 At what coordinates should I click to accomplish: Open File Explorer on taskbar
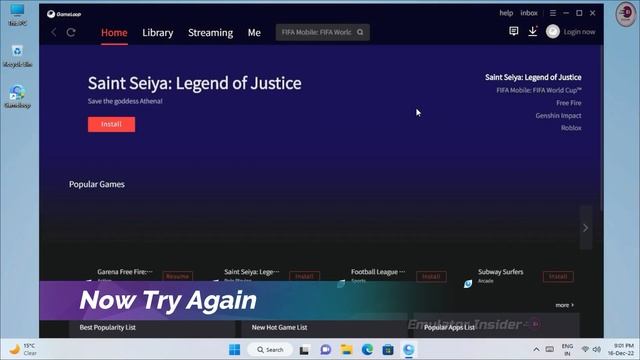pyautogui.click(x=347, y=349)
